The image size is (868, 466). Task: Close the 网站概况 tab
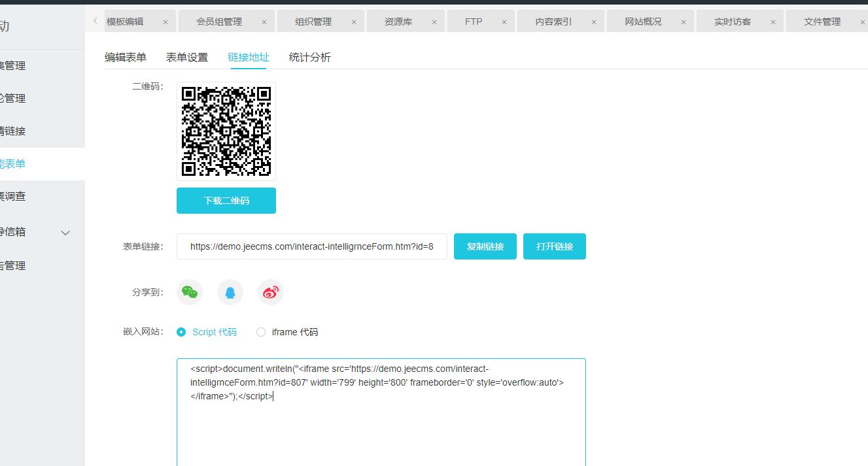tap(684, 22)
